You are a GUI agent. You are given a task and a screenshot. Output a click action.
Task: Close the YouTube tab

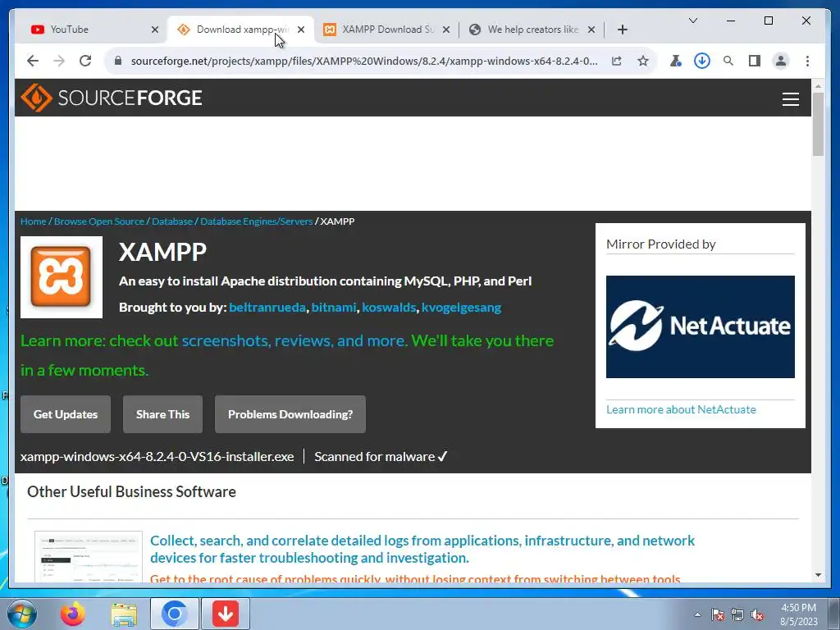155,30
